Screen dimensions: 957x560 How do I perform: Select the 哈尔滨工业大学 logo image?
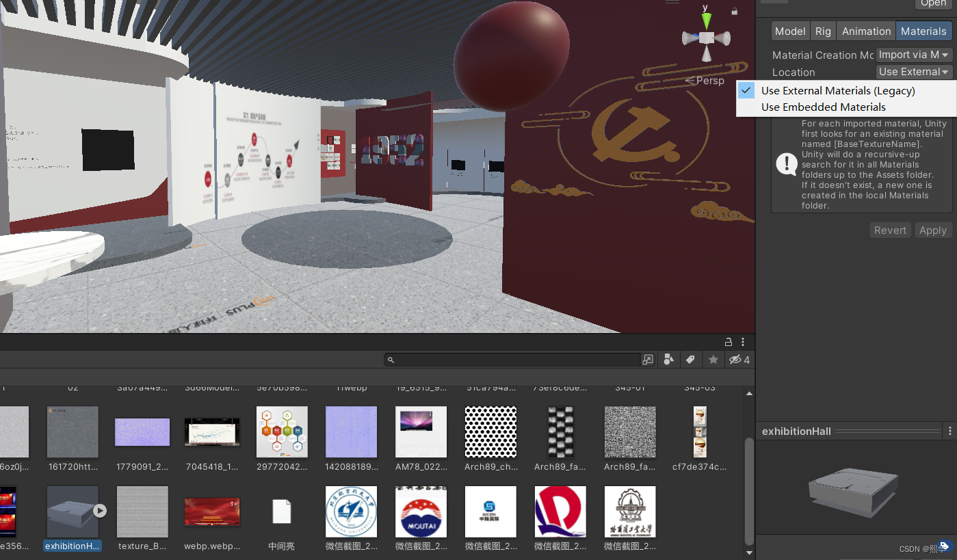point(630,511)
